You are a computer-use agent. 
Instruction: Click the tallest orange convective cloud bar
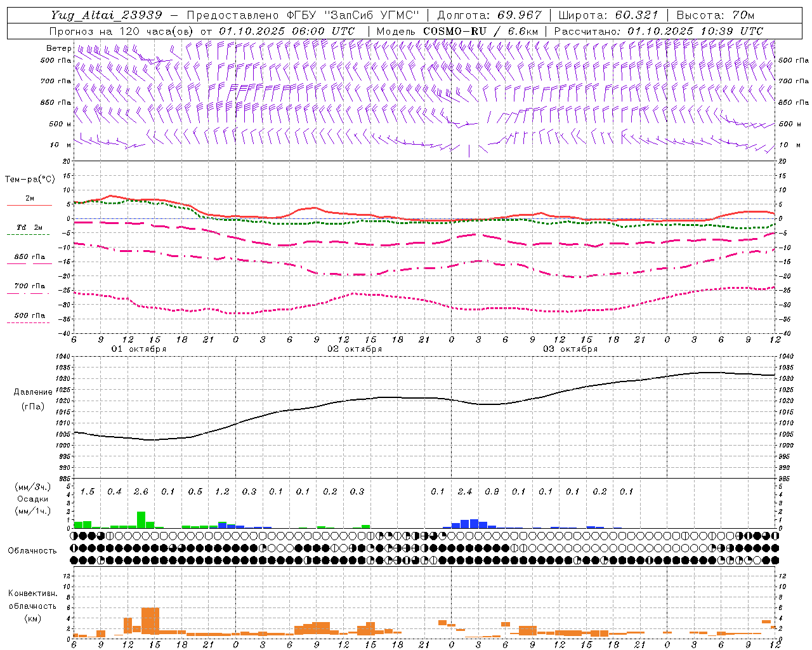point(150,621)
